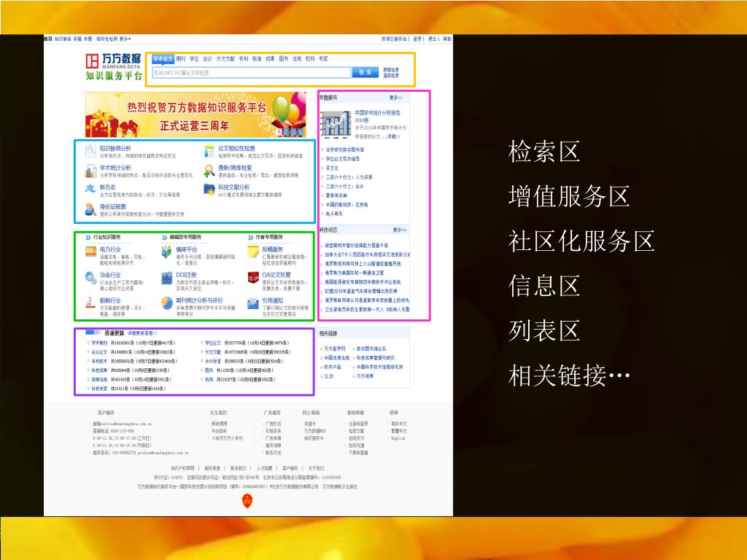
Task: Click the 学术统计分析 bar chart icon
Action: [x=90, y=171]
